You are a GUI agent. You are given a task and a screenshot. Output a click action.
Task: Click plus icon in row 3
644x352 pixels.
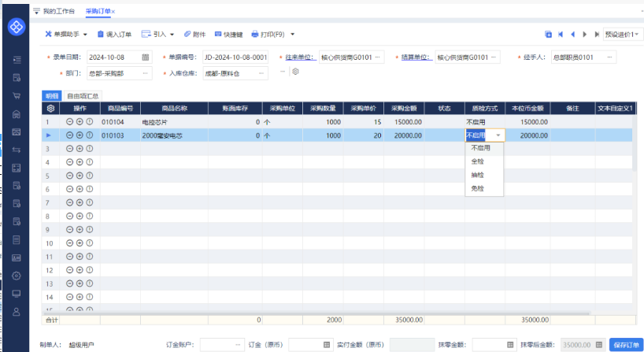pos(80,149)
